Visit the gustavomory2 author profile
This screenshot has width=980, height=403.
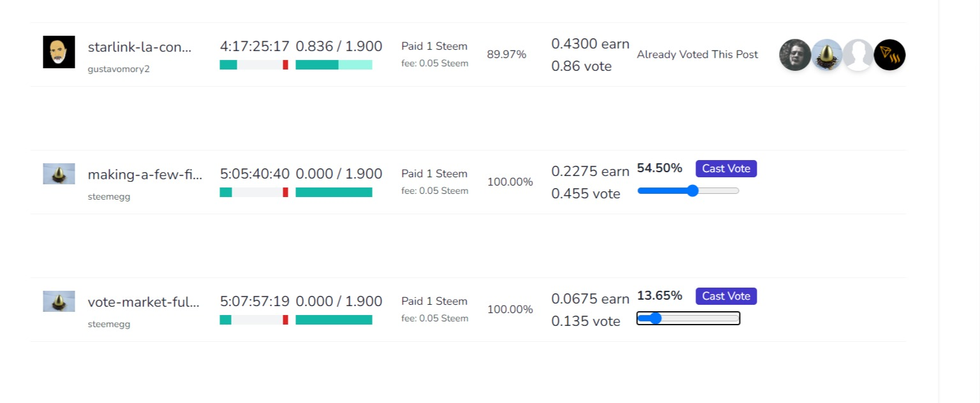[x=119, y=69]
